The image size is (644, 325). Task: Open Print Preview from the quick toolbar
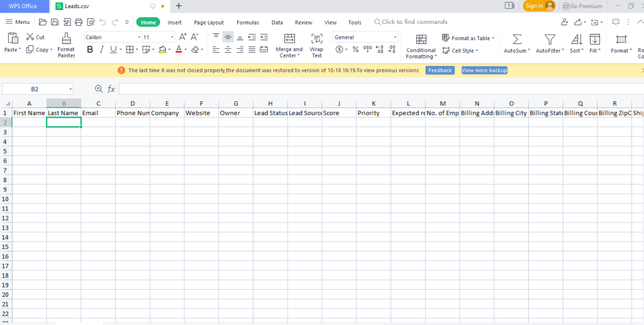pos(91,22)
